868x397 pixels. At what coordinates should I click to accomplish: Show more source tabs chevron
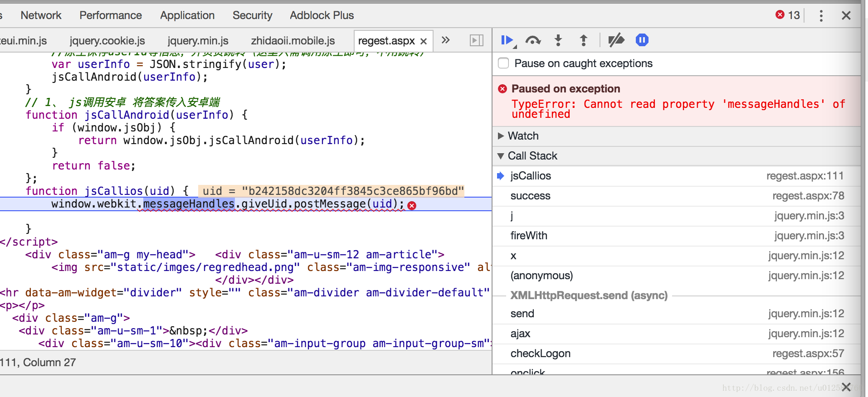(x=446, y=40)
